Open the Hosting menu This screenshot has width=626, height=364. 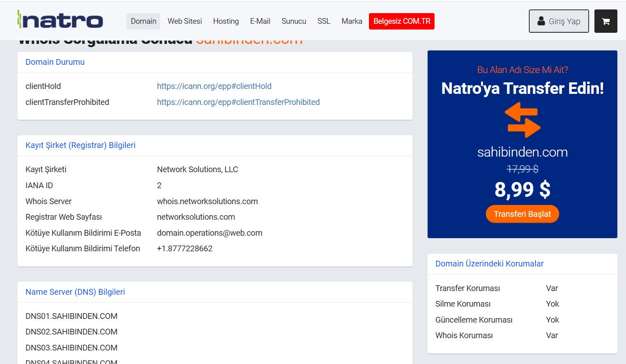[226, 21]
